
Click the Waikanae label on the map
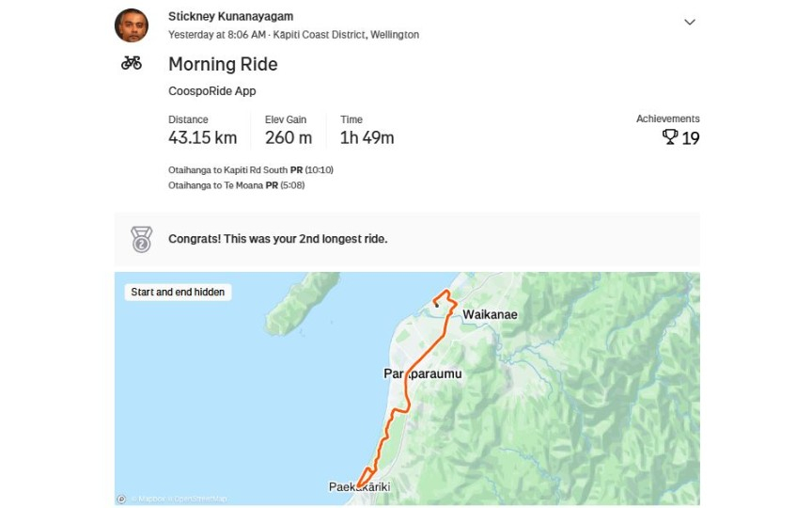(490, 314)
